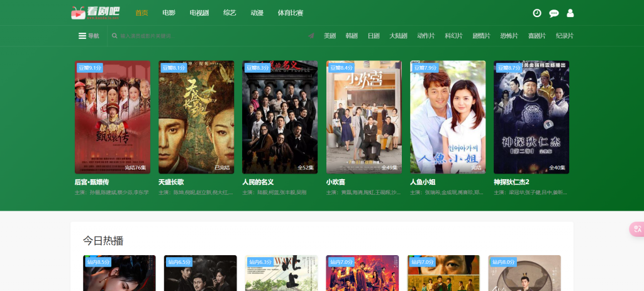The width and height of the screenshot is (644, 291).
Task: Select the 美剧 category link
Action: tap(330, 36)
